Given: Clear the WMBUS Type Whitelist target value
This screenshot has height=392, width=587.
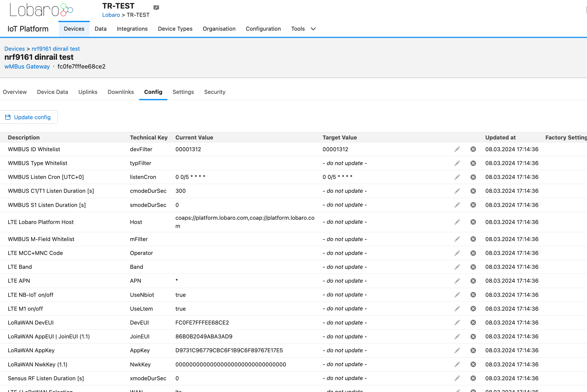Looking at the screenshot, I should [x=473, y=163].
